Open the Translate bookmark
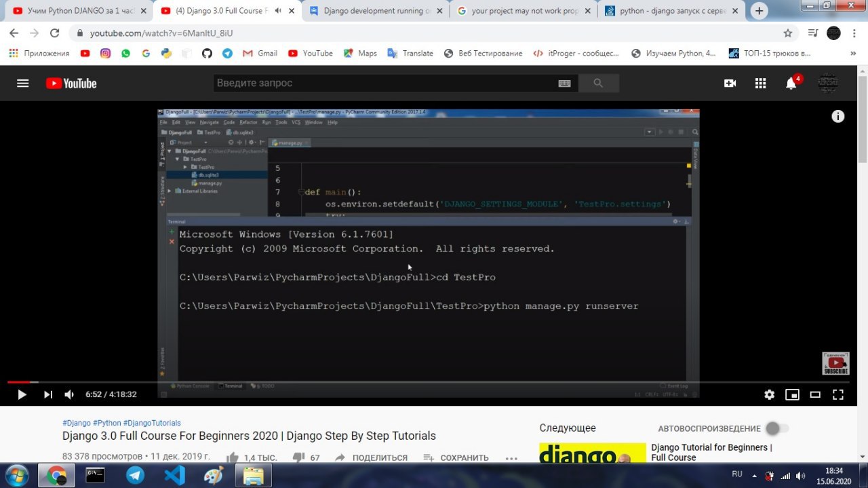Viewport: 868px width, 488px height. pos(410,53)
